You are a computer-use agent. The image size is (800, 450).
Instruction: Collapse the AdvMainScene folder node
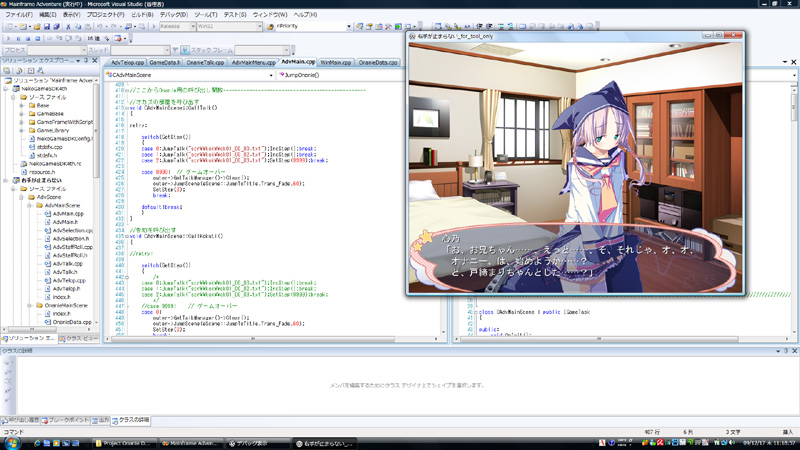tap(30, 206)
